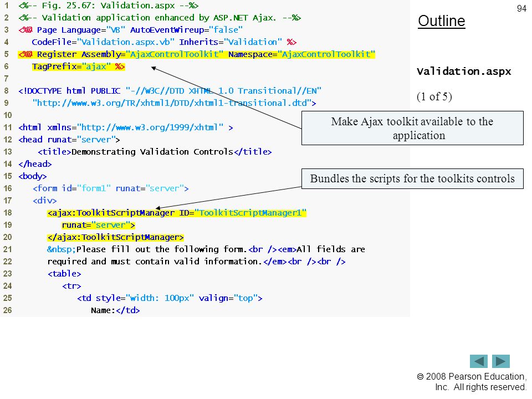Click the Page Language="VB" directive
This screenshot has height=399, width=532.
[81, 30]
